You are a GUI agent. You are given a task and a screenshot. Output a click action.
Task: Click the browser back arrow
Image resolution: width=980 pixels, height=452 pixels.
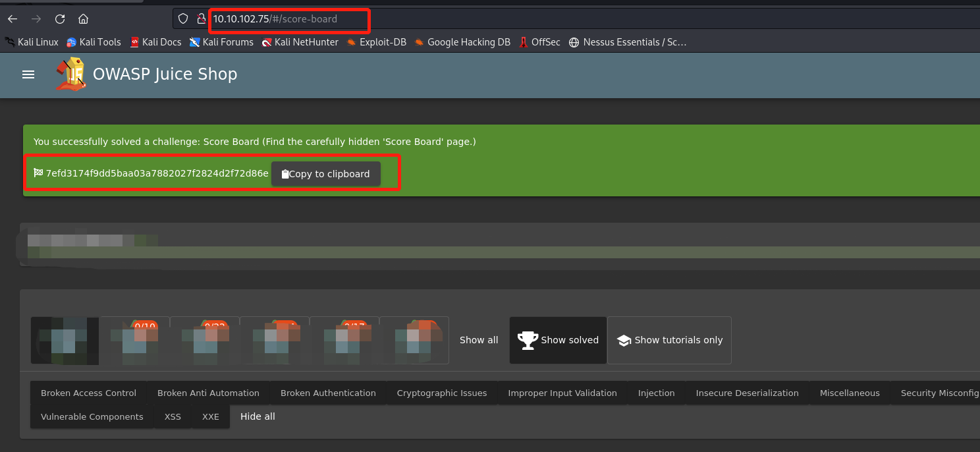[x=13, y=19]
